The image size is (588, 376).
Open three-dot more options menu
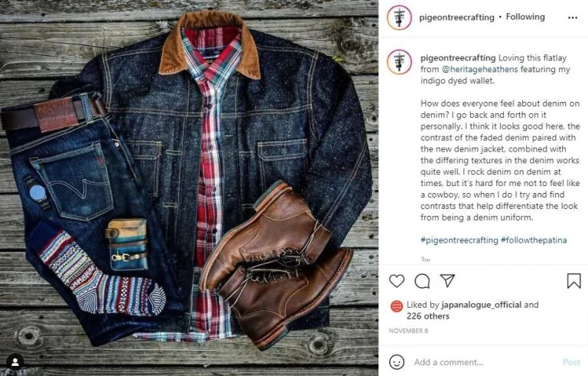tap(573, 18)
